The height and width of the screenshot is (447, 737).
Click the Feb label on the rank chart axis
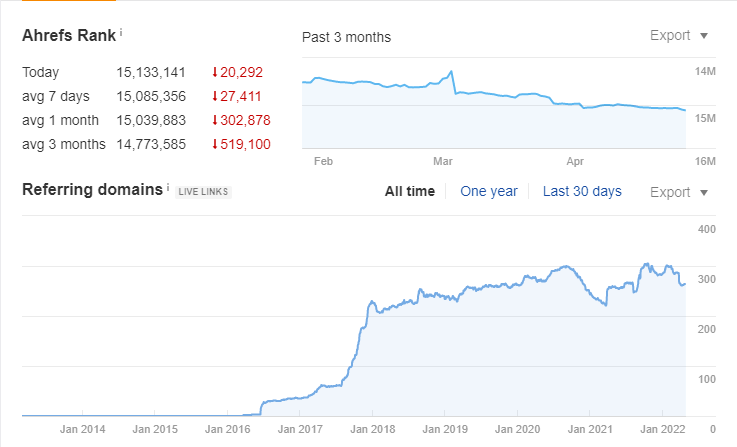[x=323, y=161]
